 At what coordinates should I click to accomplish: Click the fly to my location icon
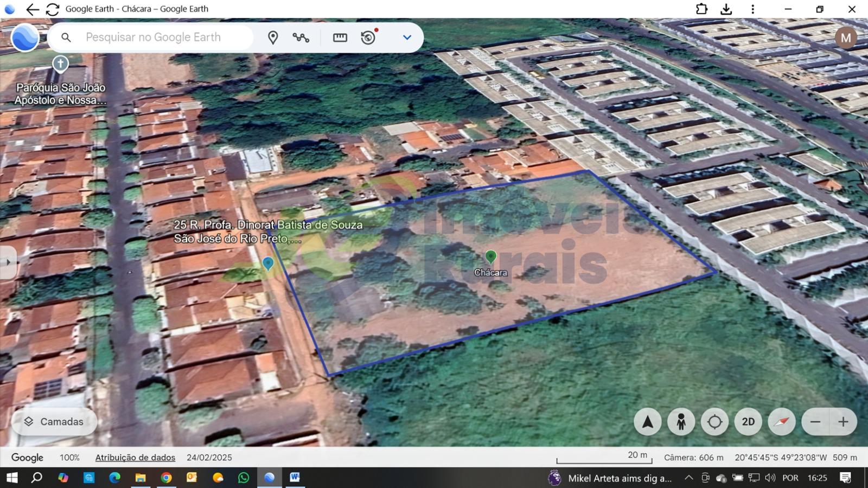(x=714, y=422)
